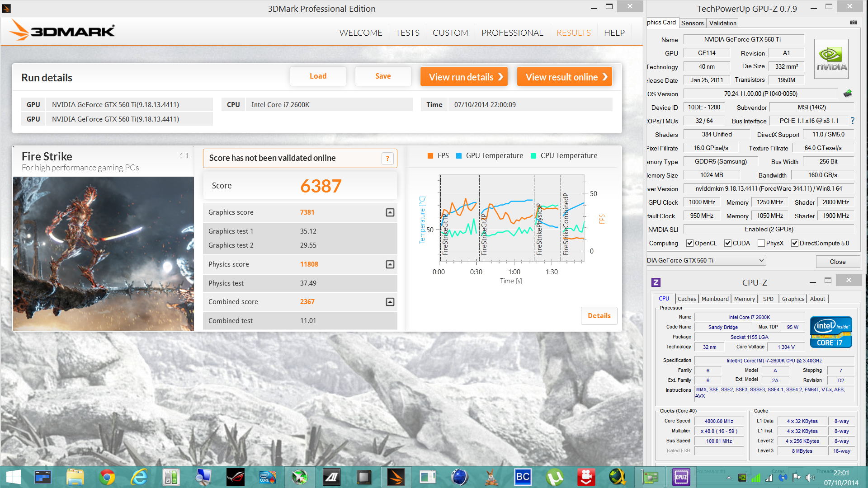Click the NVIDIA logo in GPU-Z
The width and height of the screenshot is (868, 488).
[831, 59]
